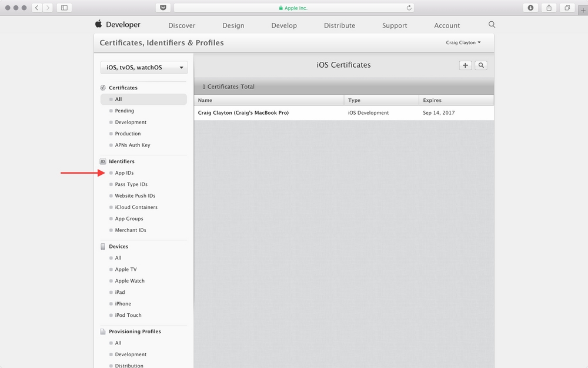Screen dimensions: 588x368
Task: Select All under Certificates
Action: click(x=143, y=99)
